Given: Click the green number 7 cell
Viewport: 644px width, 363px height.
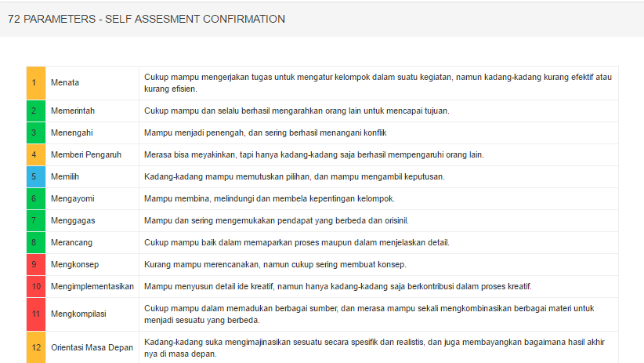Looking at the screenshot, I should point(36,221).
